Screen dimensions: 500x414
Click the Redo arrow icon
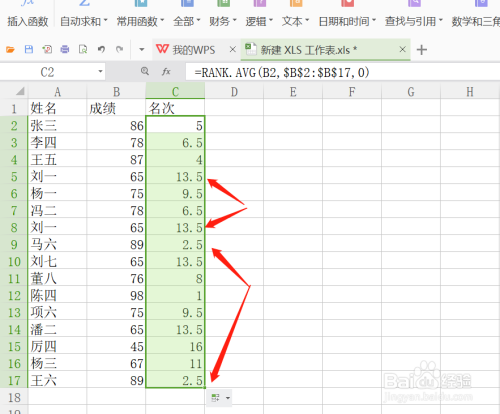click(119, 50)
